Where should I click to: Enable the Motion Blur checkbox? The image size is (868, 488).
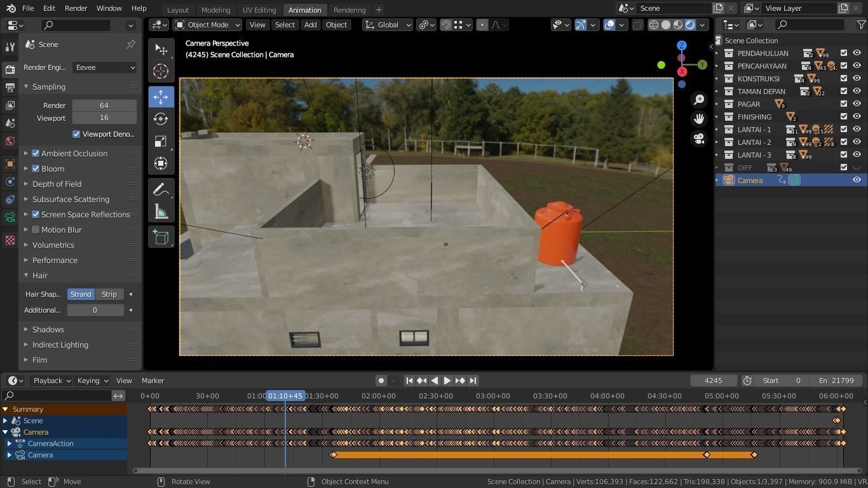[x=36, y=229]
